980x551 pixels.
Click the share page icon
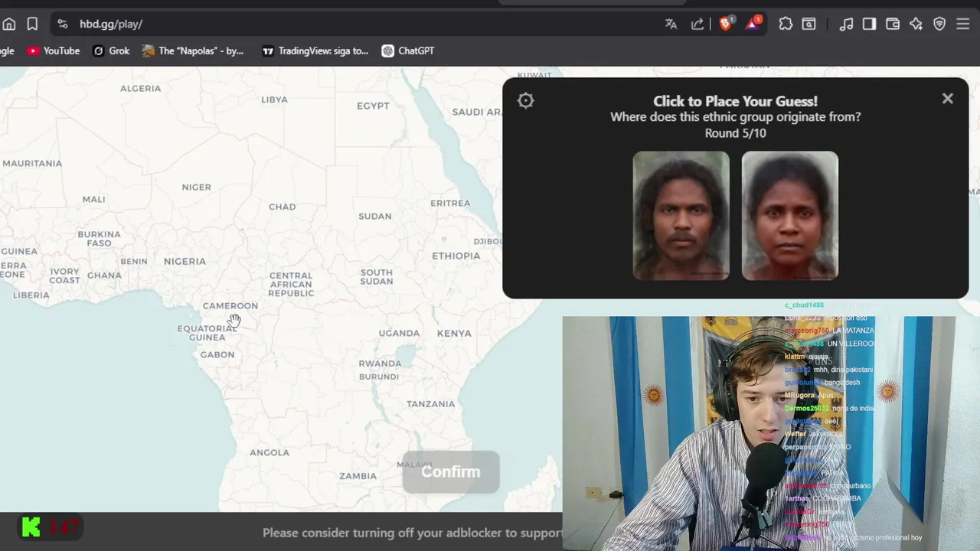pyautogui.click(x=697, y=24)
